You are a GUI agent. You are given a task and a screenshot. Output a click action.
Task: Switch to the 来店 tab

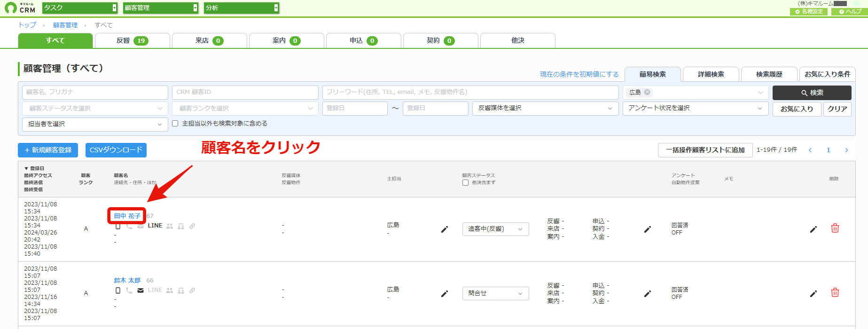point(210,40)
